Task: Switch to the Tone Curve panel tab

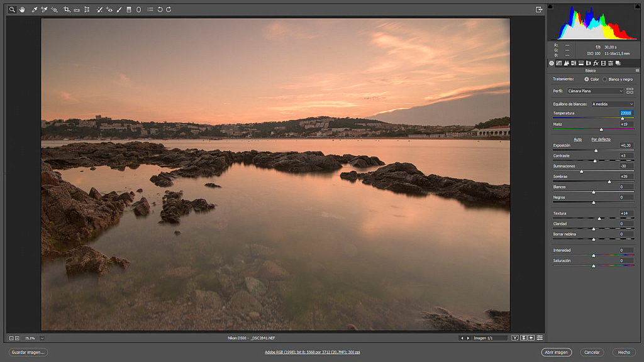Action: (559, 63)
